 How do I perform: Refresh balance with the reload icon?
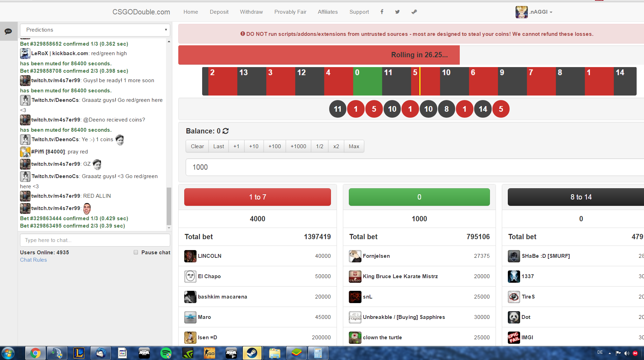[x=225, y=131]
